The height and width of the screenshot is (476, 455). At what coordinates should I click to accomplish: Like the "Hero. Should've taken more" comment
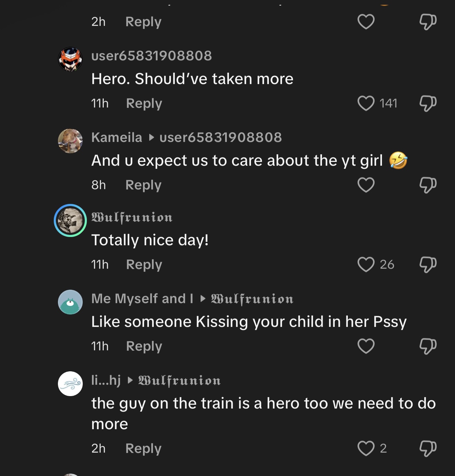tap(366, 103)
